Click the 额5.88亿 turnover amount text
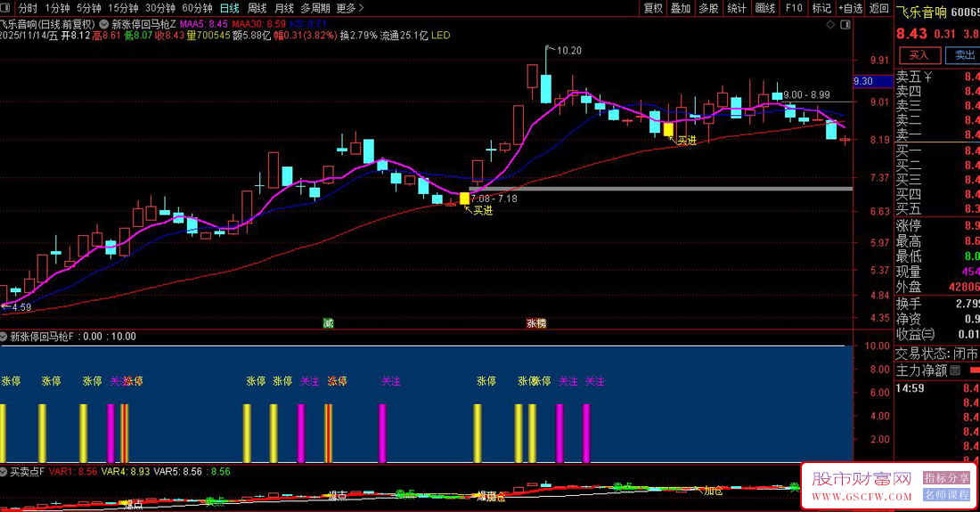The height and width of the screenshot is (512, 980). pyautogui.click(x=251, y=36)
